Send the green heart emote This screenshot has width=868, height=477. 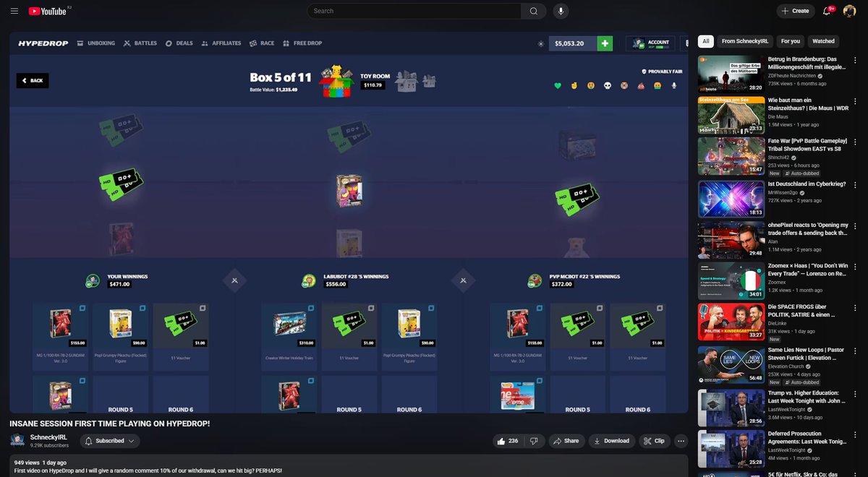(x=558, y=85)
